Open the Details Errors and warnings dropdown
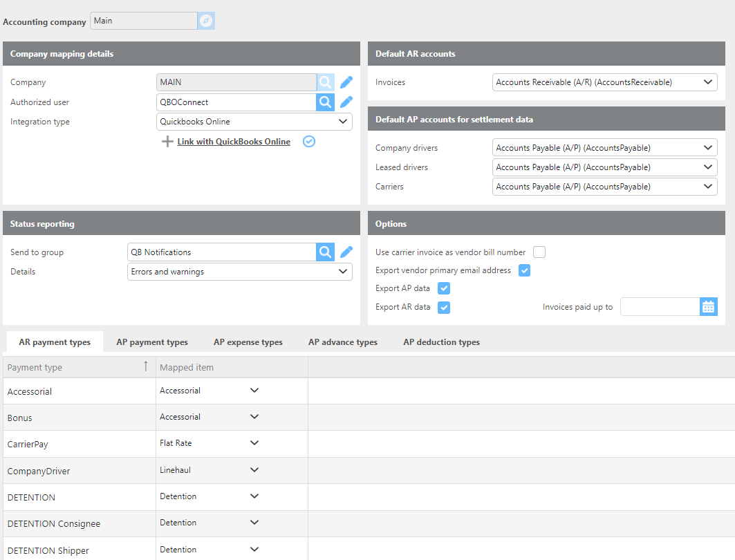This screenshot has height=560, width=735. [x=240, y=272]
